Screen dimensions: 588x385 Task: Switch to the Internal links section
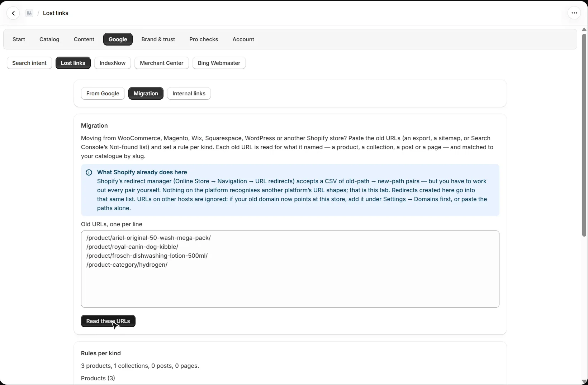tap(189, 94)
